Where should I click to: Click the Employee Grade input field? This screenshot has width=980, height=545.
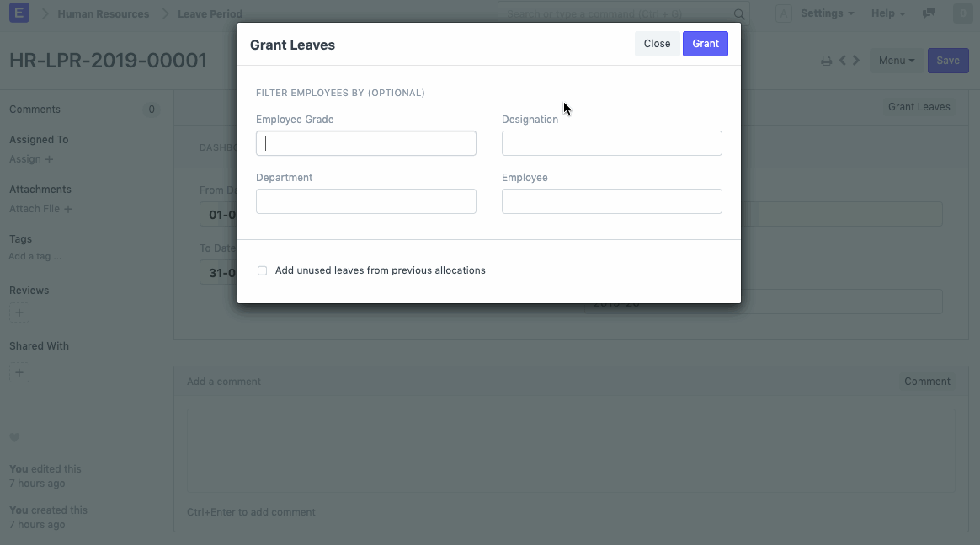tap(365, 143)
